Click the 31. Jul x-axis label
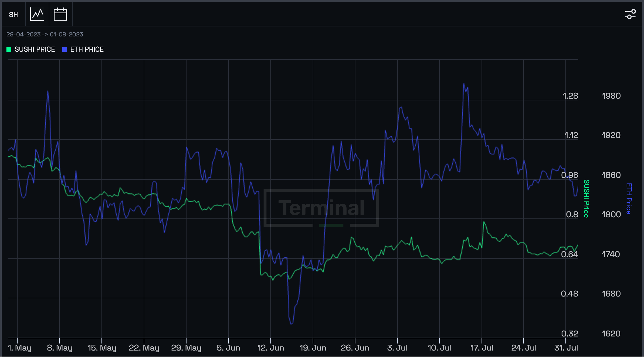The width and height of the screenshot is (644, 357). pyautogui.click(x=566, y=348)
